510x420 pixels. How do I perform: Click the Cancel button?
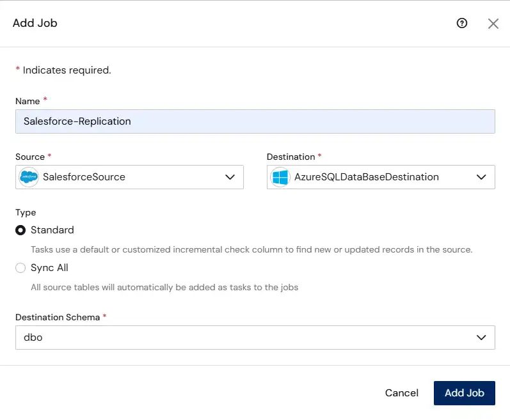coord(402,393)
